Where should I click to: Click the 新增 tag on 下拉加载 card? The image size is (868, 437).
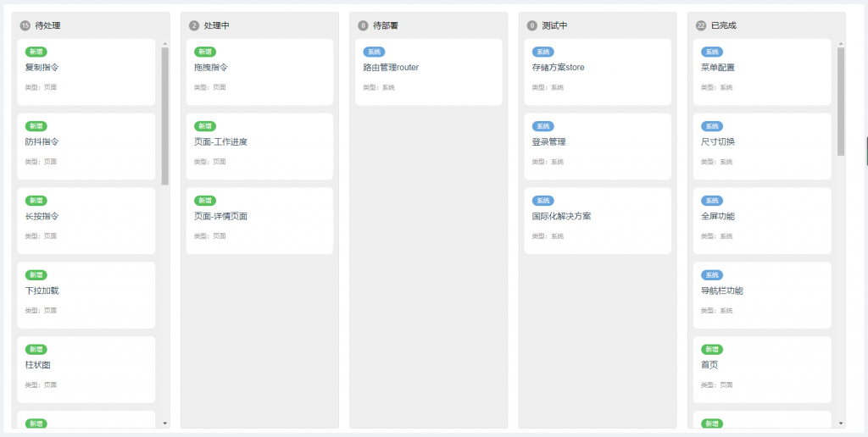click(36, 275)
